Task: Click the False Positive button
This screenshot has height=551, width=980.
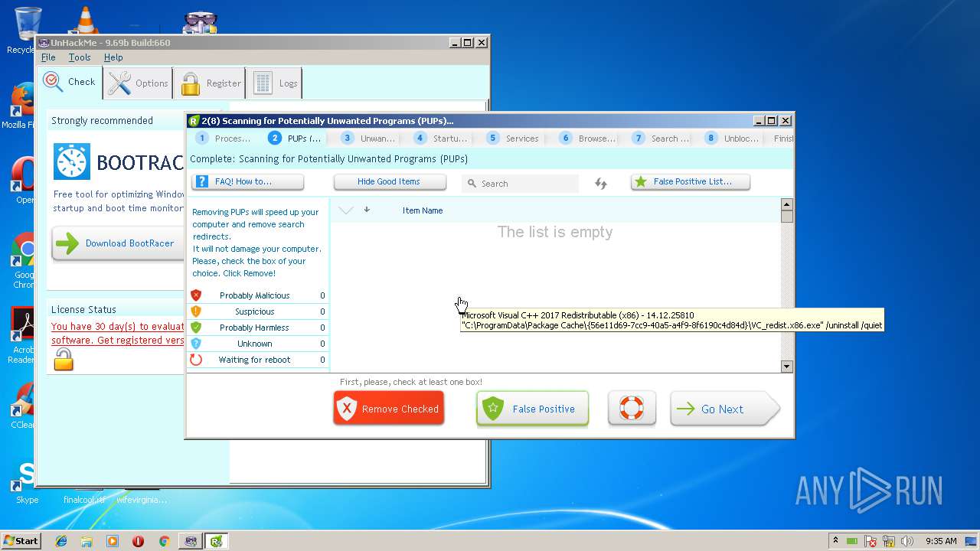Action: tap(532, 409)
